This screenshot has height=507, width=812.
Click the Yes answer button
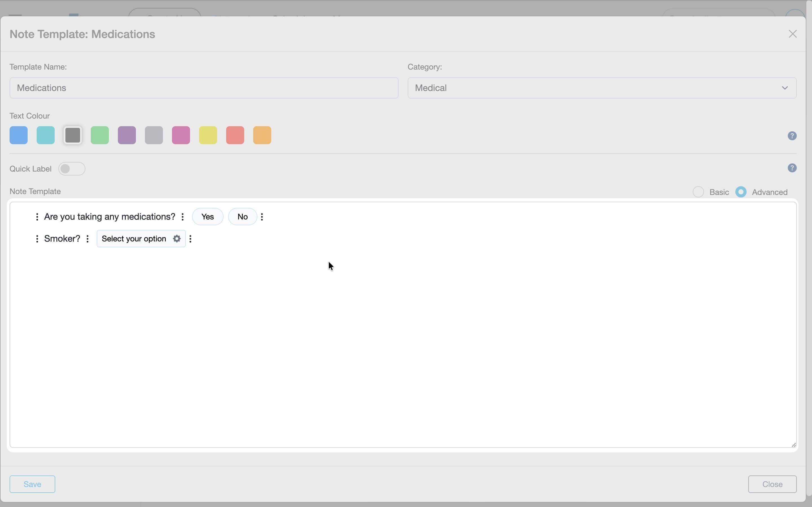[207, 216]
